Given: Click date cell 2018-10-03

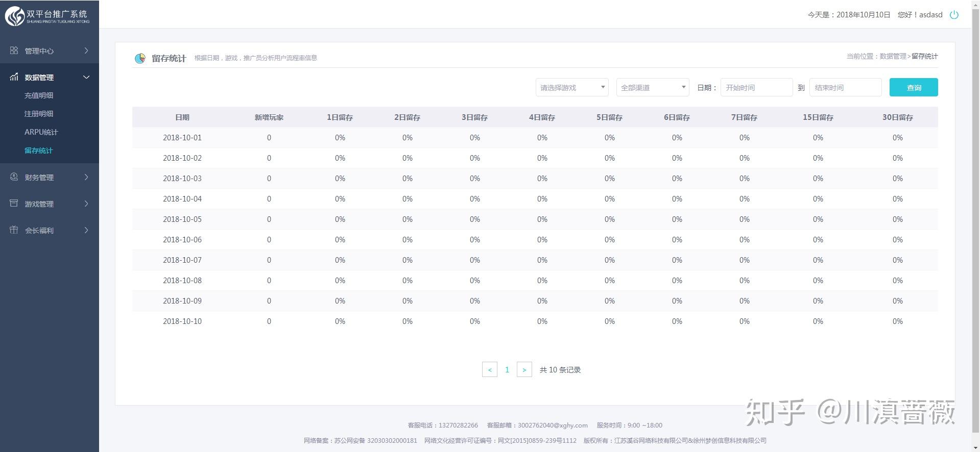Looking at the screenshot, I should [x=182, y=179].
